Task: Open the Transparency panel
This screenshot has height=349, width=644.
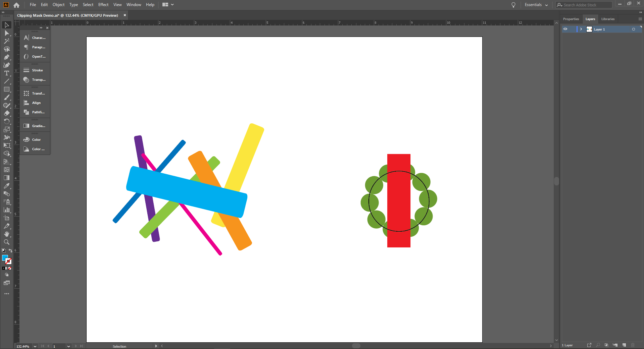Action: tap(35, 80)
